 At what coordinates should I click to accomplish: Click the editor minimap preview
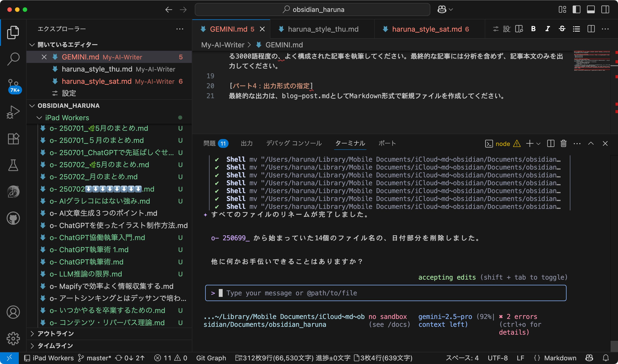click(592, 61)
